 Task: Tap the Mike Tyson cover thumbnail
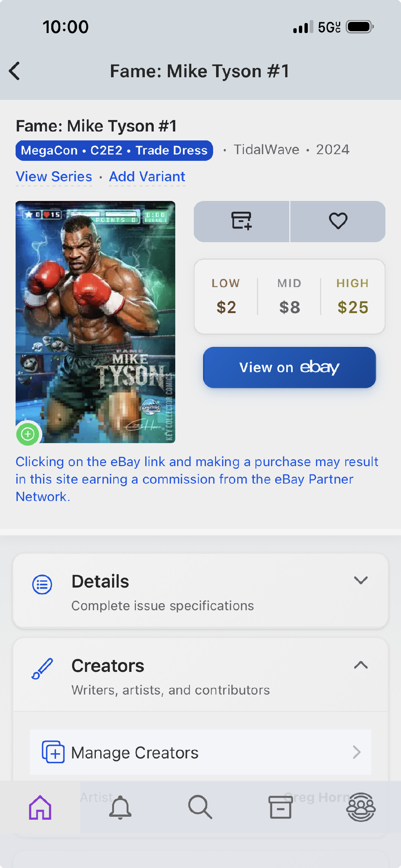point(95,322)
